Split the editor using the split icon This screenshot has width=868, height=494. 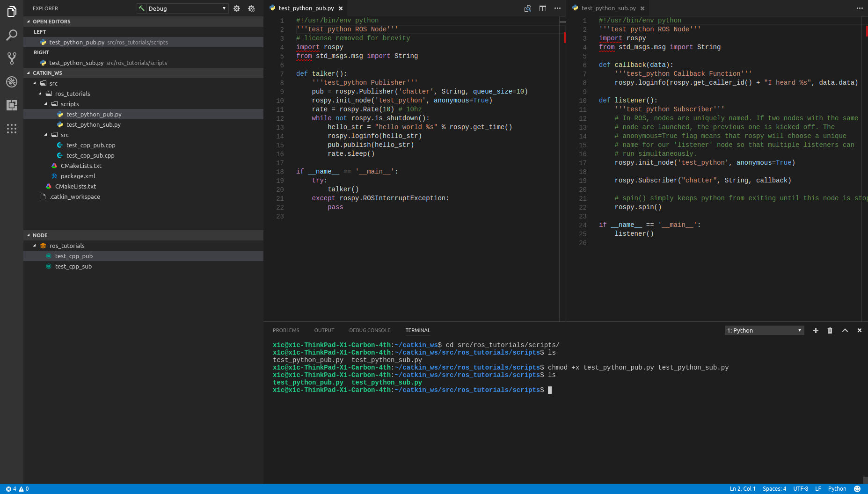point(543,8)
